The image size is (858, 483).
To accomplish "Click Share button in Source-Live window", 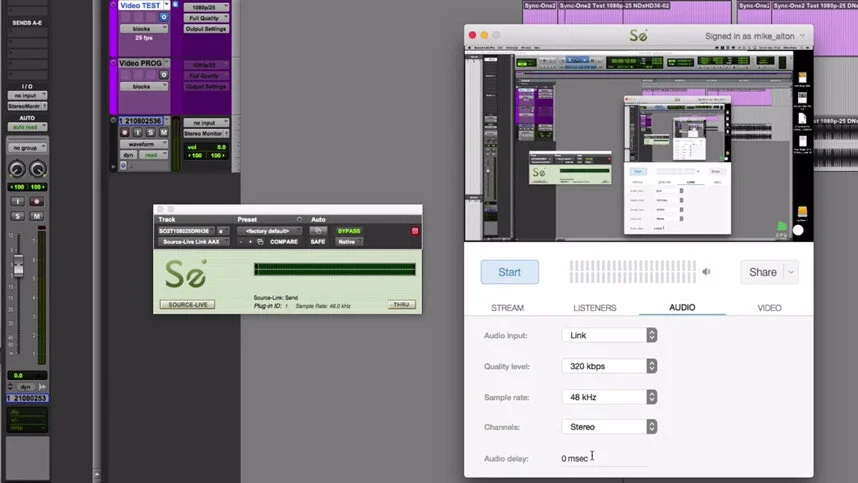I will 763,272.
